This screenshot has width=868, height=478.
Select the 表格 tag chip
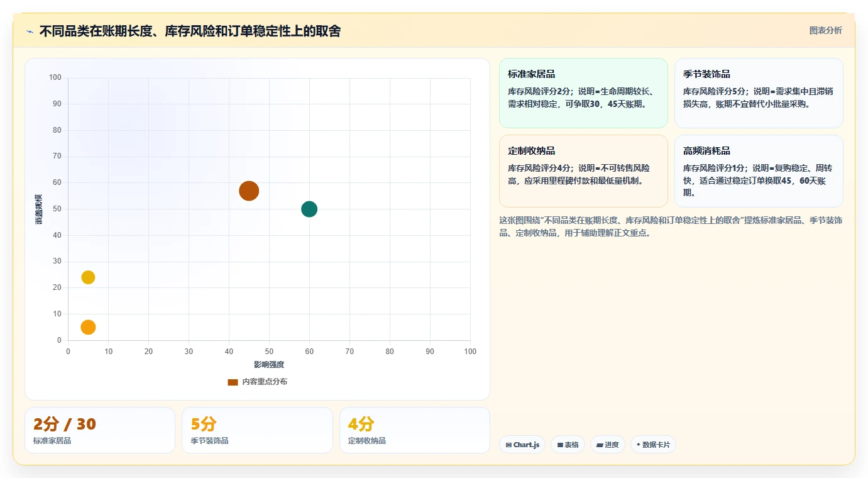point(568,445)
